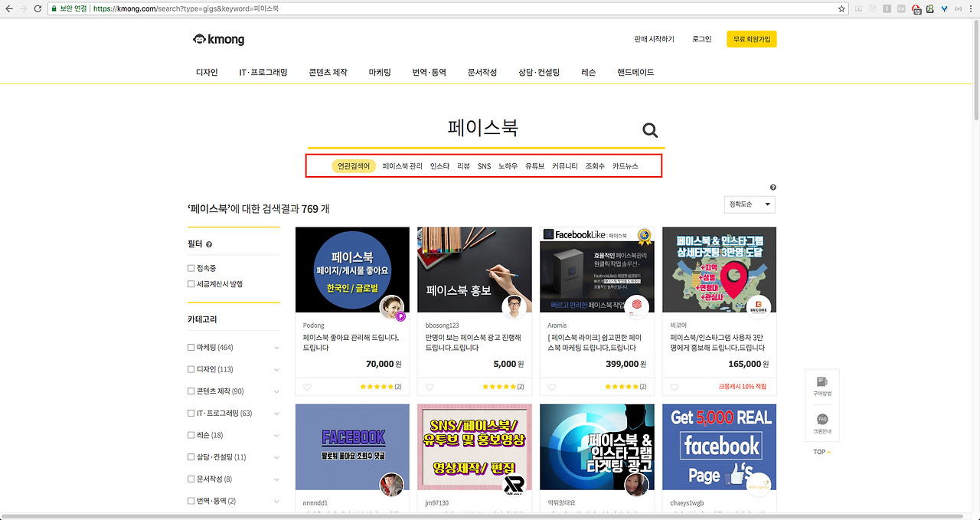The height and width of the screenshot is (520, 980).
Task: Open the FAQ 크몽안내 side icon
Action: coord(822,424)
